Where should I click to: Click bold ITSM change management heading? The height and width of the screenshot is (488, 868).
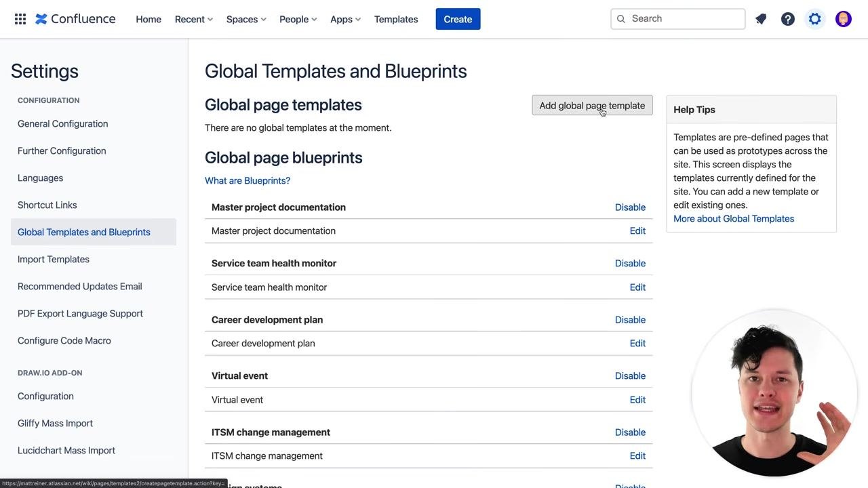click(x=271, y=432)
